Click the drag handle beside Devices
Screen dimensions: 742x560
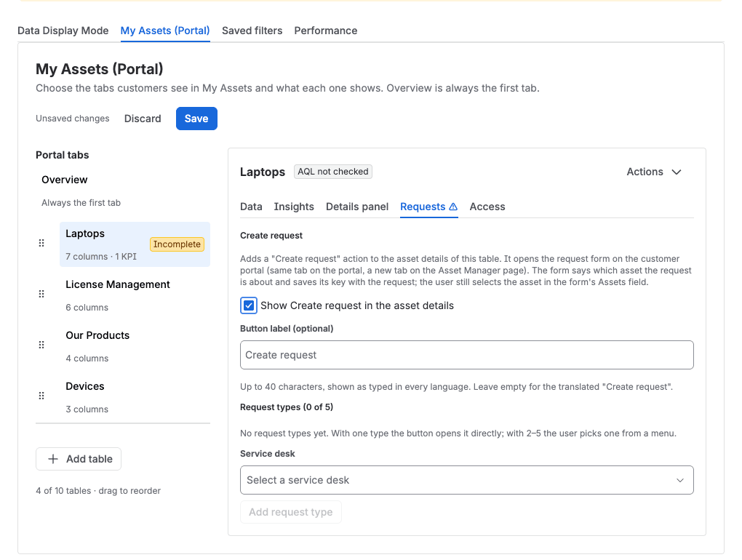click(41, 396)
